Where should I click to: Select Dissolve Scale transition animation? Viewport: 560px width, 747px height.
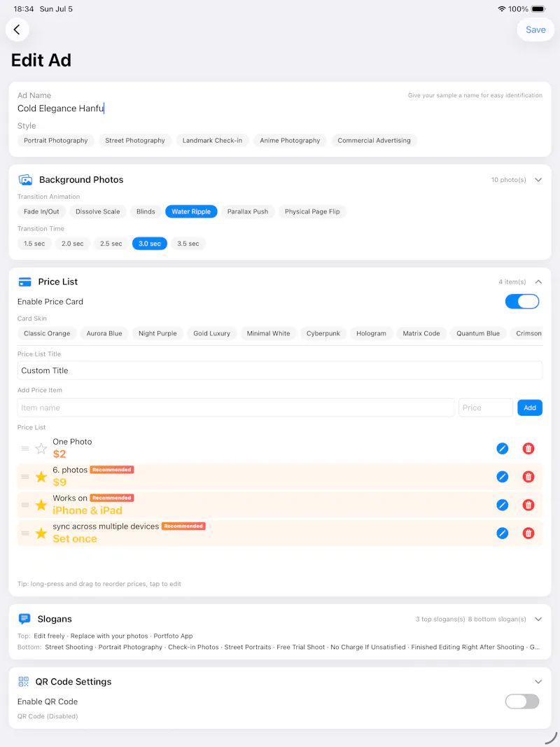(x=97, y=211)
